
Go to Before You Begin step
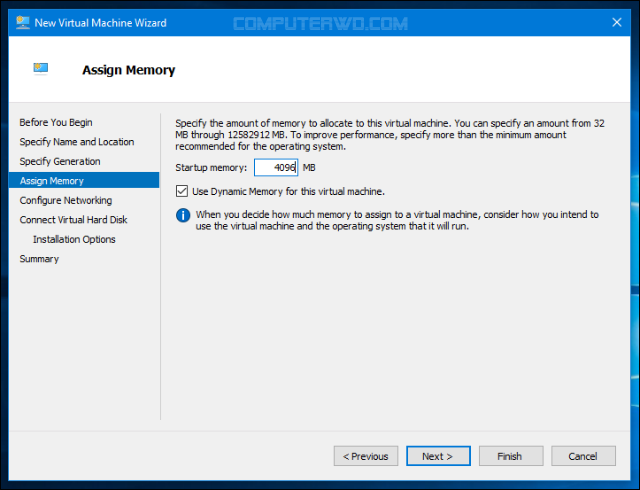[56, 122]
